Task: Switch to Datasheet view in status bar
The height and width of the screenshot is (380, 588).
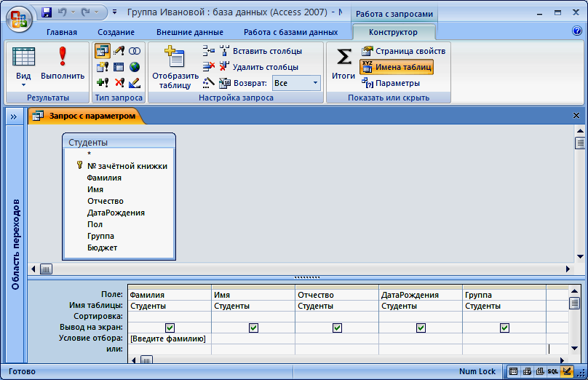Action: (513, 371)
